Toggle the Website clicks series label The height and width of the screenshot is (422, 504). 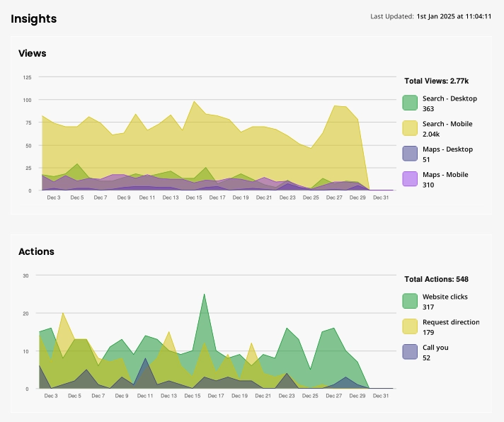coord(445,297)
